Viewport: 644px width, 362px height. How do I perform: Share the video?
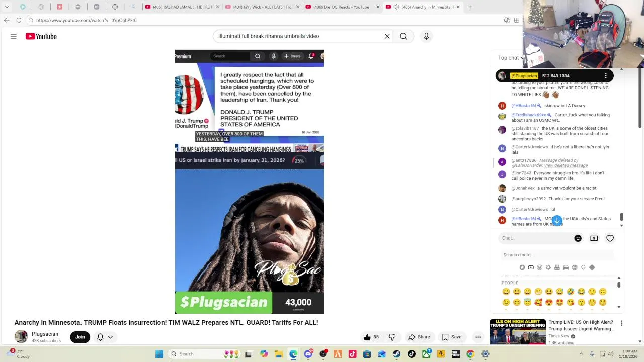coord(419,337)
